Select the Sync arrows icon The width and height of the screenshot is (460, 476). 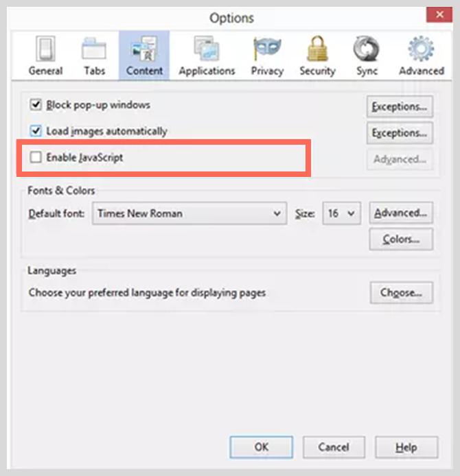(x=367, y=49)
